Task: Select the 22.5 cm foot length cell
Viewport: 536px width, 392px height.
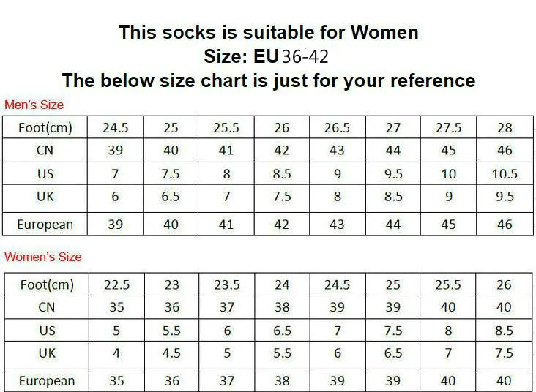Action: [116, 285]
